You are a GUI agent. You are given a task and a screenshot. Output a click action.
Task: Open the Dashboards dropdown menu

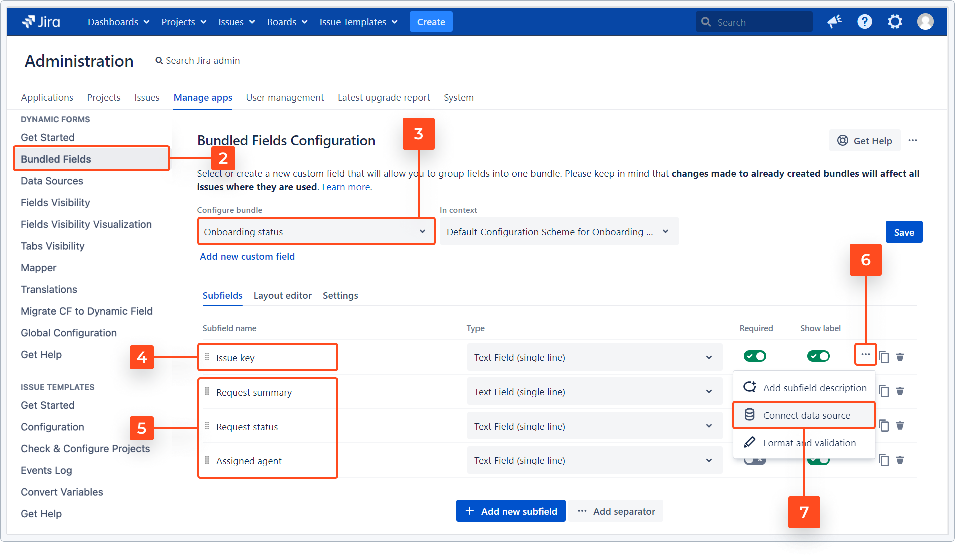coord(118,22)
